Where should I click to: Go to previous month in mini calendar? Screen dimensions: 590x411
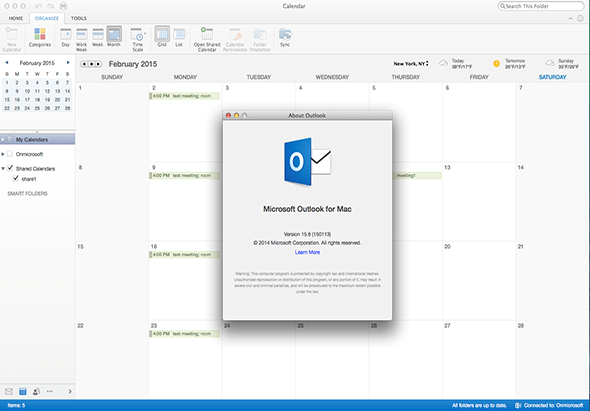coord(7,62)
